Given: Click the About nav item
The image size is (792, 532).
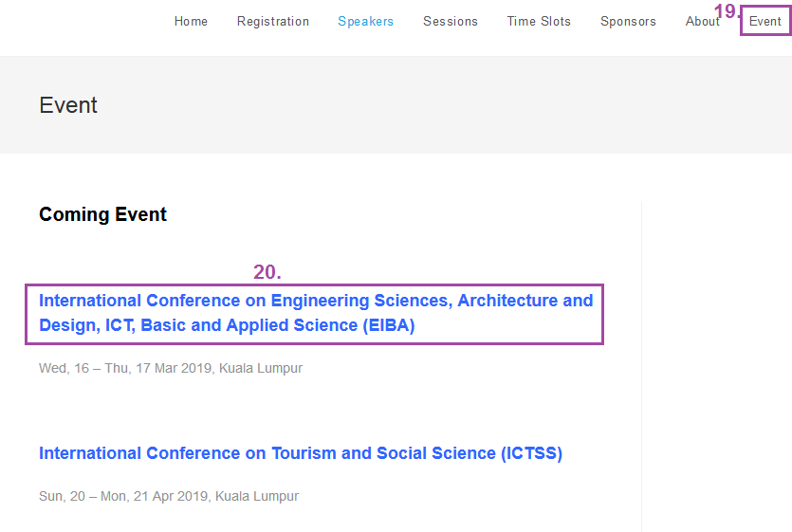Looking at the screenshot, I should point(702,21).
